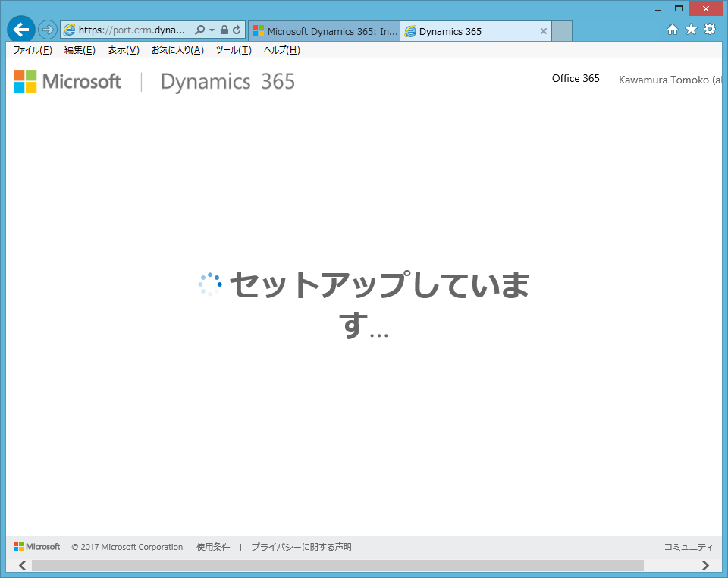
Task: Click the horizontal scrollbar left arrow
Action: click(22, 565)
